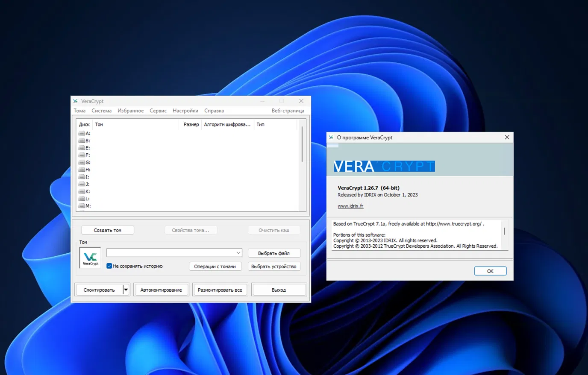The width and height of the screenshot is (588, 375).
Task: Pick the drive L: icon
Action: point(82,199)
